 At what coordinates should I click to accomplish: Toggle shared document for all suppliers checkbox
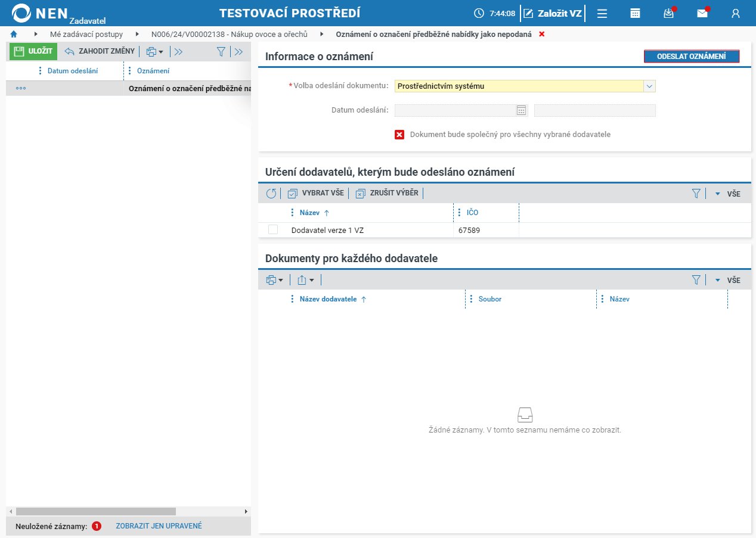click(399, 135)
